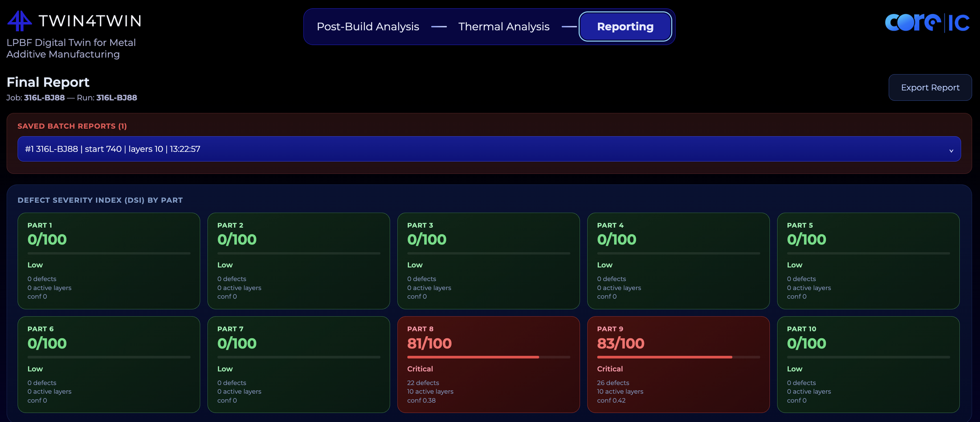Click the dropdown chevron arrow
Screen dimensions: 980x422
point(951,151)
